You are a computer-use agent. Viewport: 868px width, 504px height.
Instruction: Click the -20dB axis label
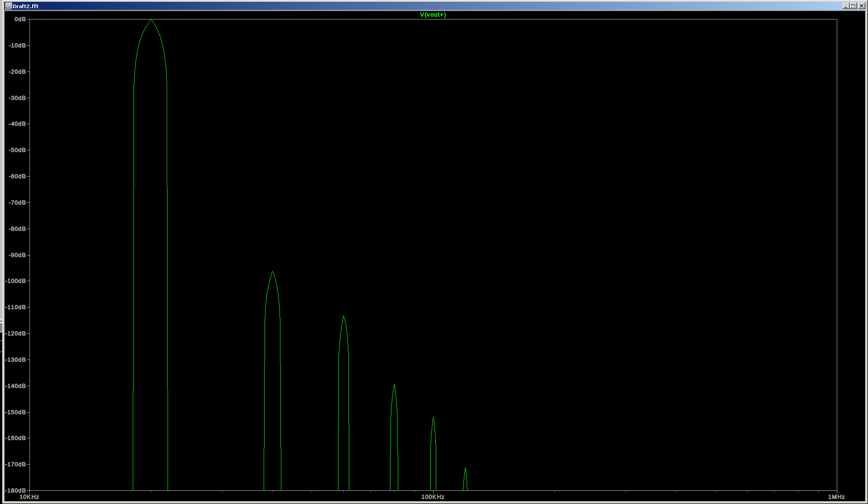coord(17,72)
